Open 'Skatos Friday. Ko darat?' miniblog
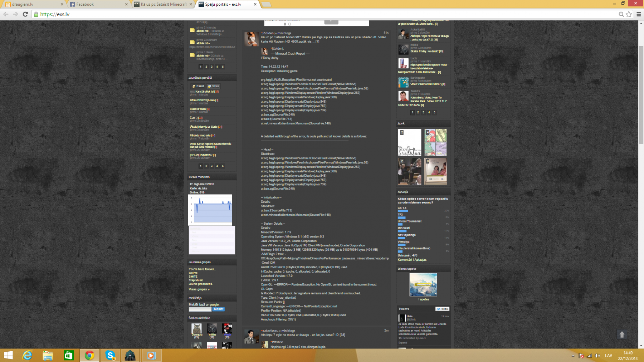 click(x=427, y=52)
